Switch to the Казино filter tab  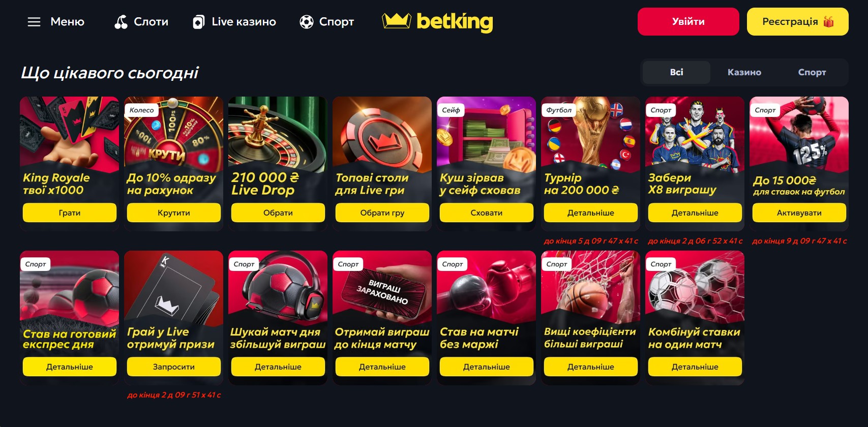click(x=744, y=72)
